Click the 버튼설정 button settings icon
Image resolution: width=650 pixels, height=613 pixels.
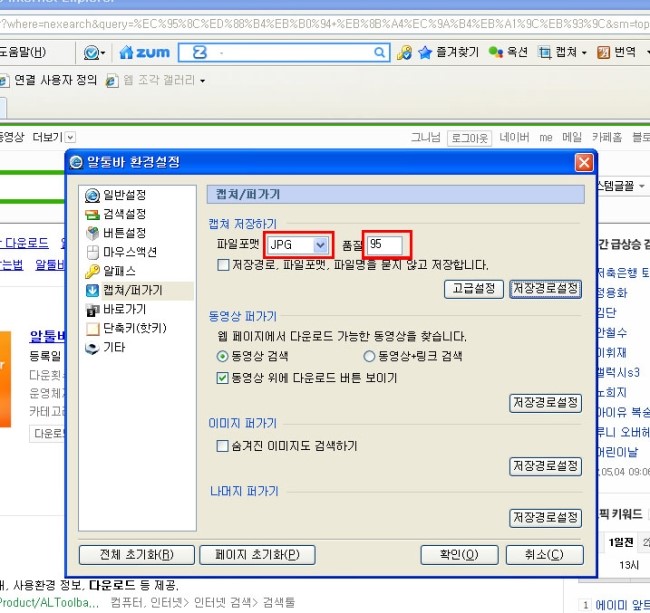tap(93, 234)
